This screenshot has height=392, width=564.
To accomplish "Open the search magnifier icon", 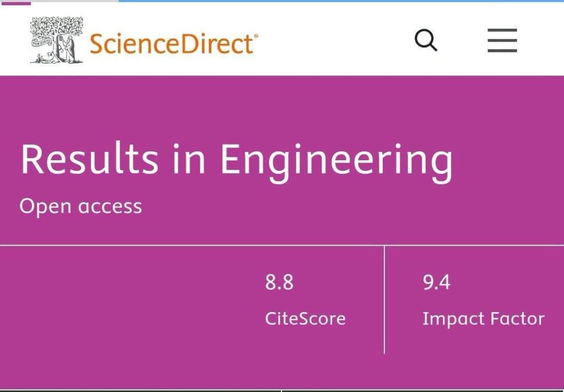I will (426, 40).
